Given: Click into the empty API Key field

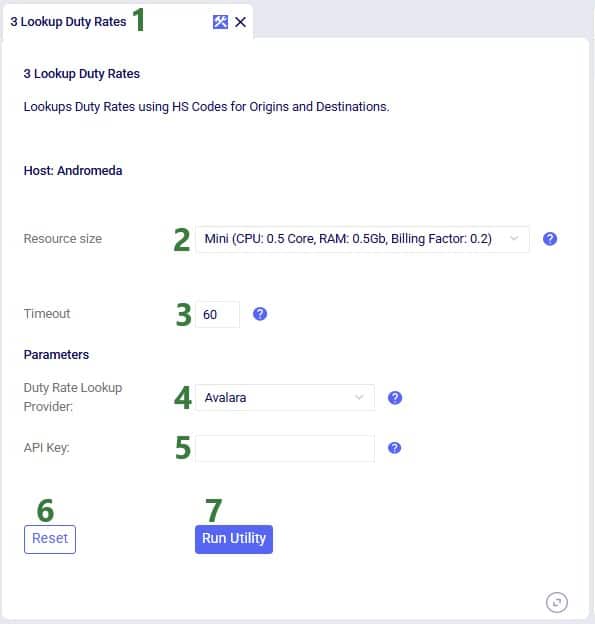Looking at the screenshot, I should coord(285,448).
